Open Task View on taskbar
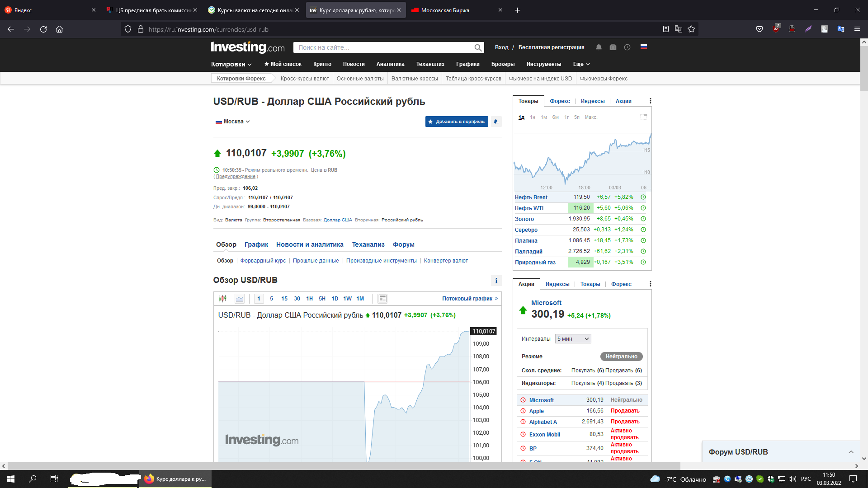Screen dimensions: 868x488 [54, 479]
